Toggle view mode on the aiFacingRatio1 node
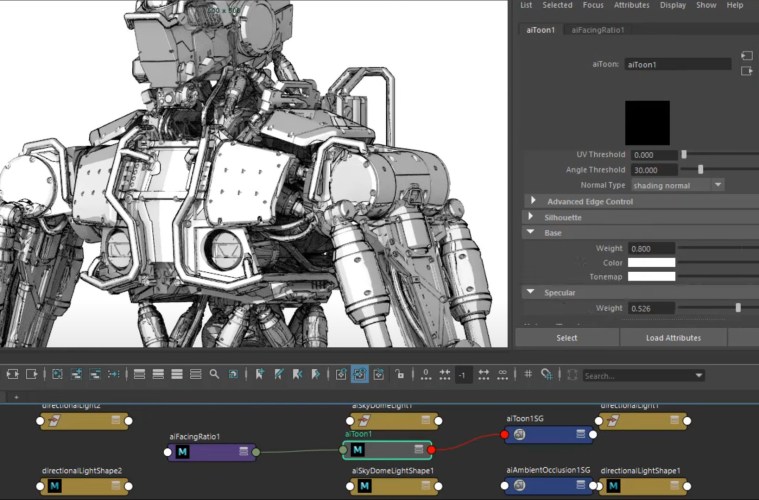The image size is (759, 500). point(245,452)
